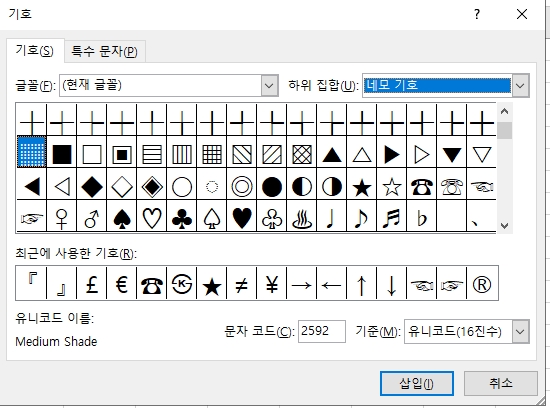Choose the not-equal sign from recent symbols

click(x=242, y=283)
